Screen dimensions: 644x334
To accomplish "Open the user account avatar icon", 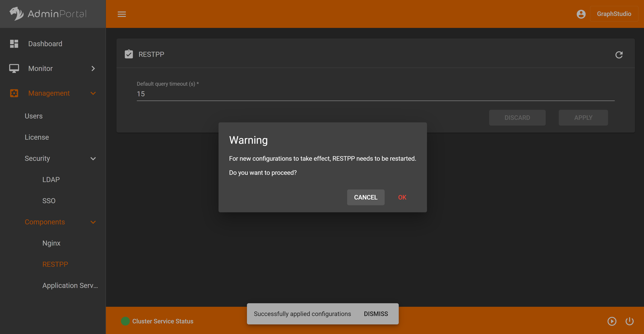I will tap(581, 14).
